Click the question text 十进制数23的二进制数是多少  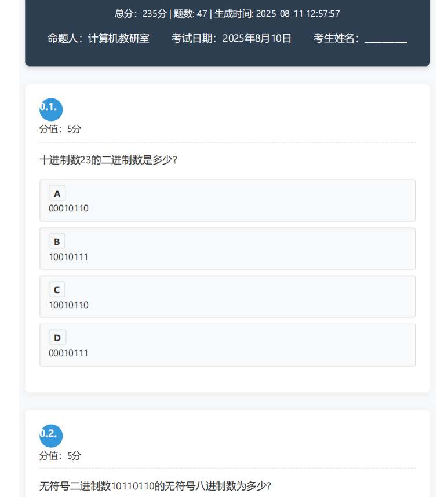pyautogui.click(x=108, y=160)
